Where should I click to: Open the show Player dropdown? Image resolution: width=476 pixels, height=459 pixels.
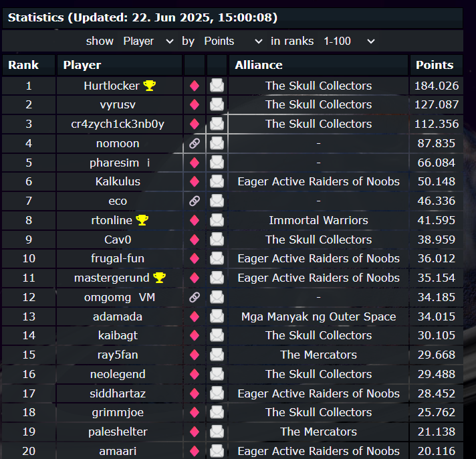[148, 41]
